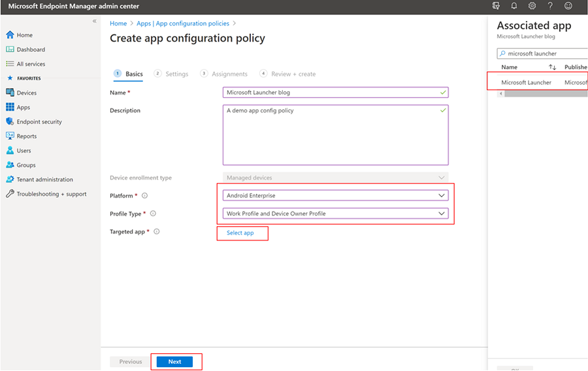
Task: Open the feedback smiley icon
Action: click(x=568, y=6)
